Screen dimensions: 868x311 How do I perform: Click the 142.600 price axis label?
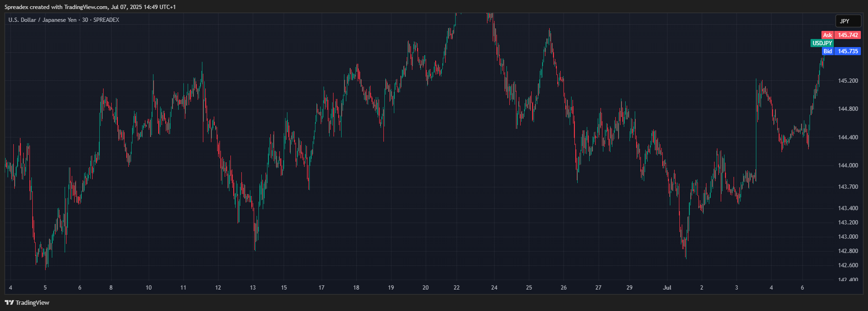point(848,265)
